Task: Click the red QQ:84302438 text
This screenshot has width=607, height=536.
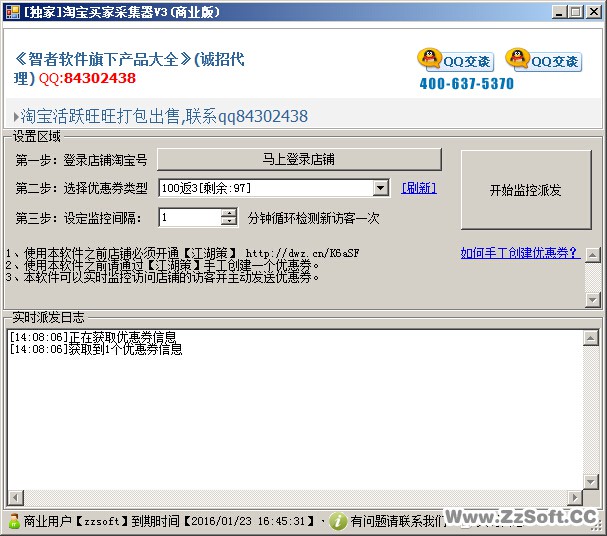Action: [87, 78]
